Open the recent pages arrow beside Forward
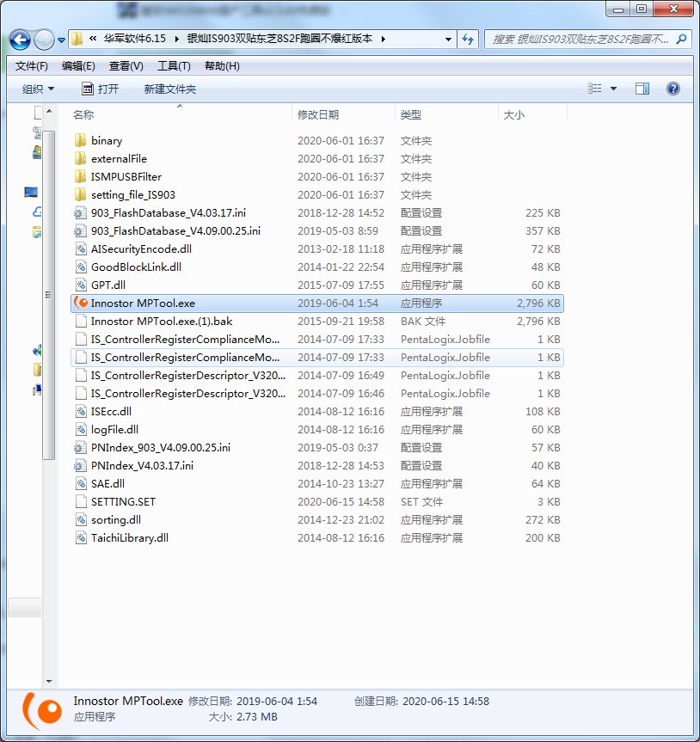This screenshot has width=700, height=742. click(x=62, y=40)
